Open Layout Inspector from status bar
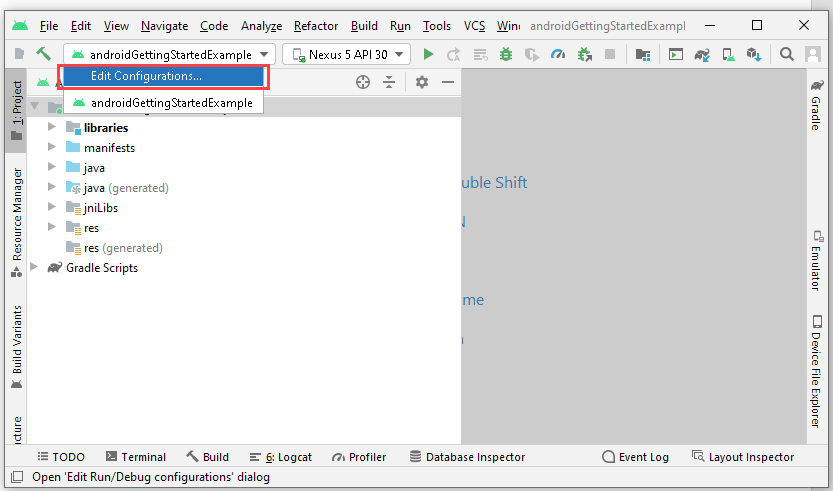The width and height of the screenshot is (833, 491). (x=742, y=457)
